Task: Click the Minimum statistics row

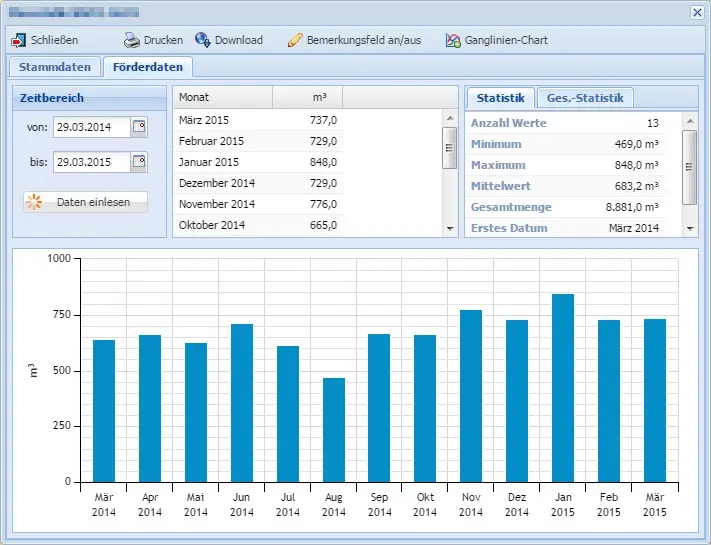Action: tap(565, 144)
